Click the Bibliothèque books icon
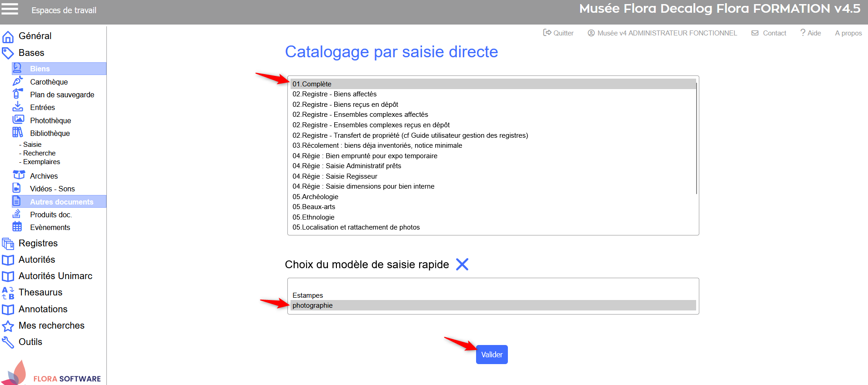Image resolution: width=868 pixels, height=385 pixels. pyautogui.click(x=18, y=133)
